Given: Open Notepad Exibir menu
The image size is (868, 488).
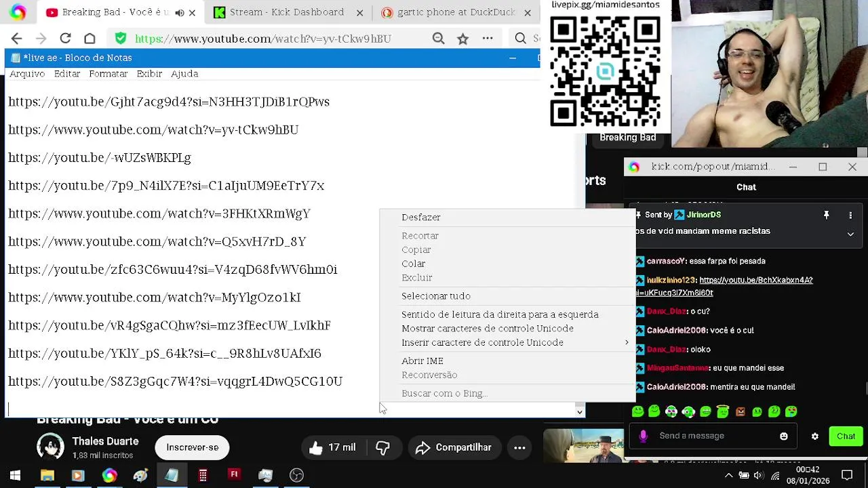Looking at the screenshot, I should point(149,74).
